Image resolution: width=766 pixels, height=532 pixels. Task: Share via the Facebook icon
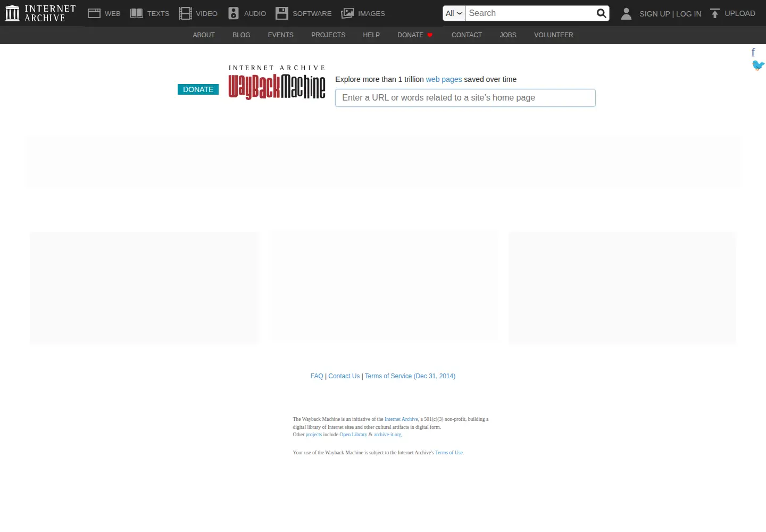click(x=753, y=52)
